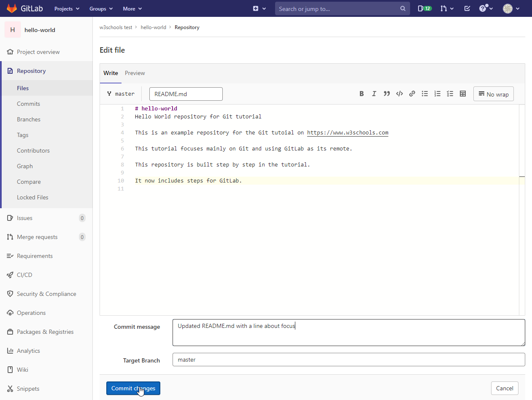This screenshot has width=532, height=400.
Task: Open the Projects dropdown menu
Action: [67, 8]
